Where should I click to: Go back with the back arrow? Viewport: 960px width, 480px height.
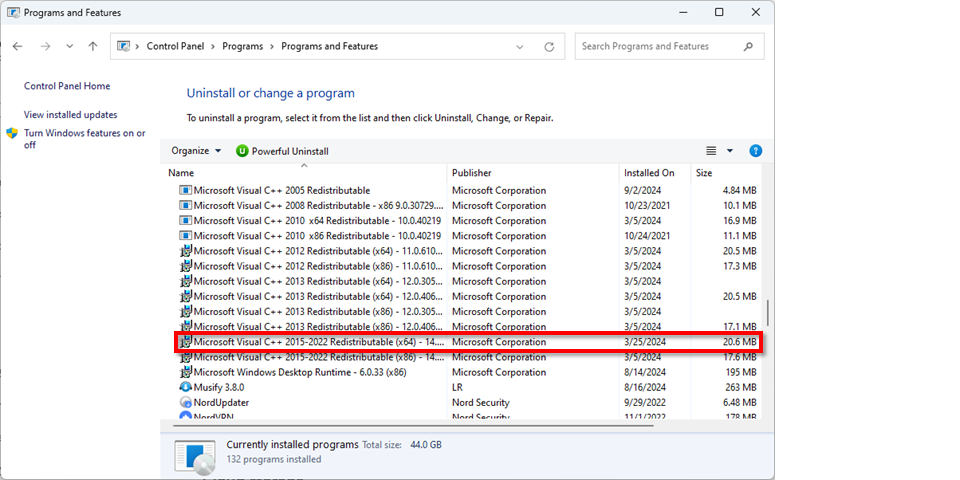point(18,46)
